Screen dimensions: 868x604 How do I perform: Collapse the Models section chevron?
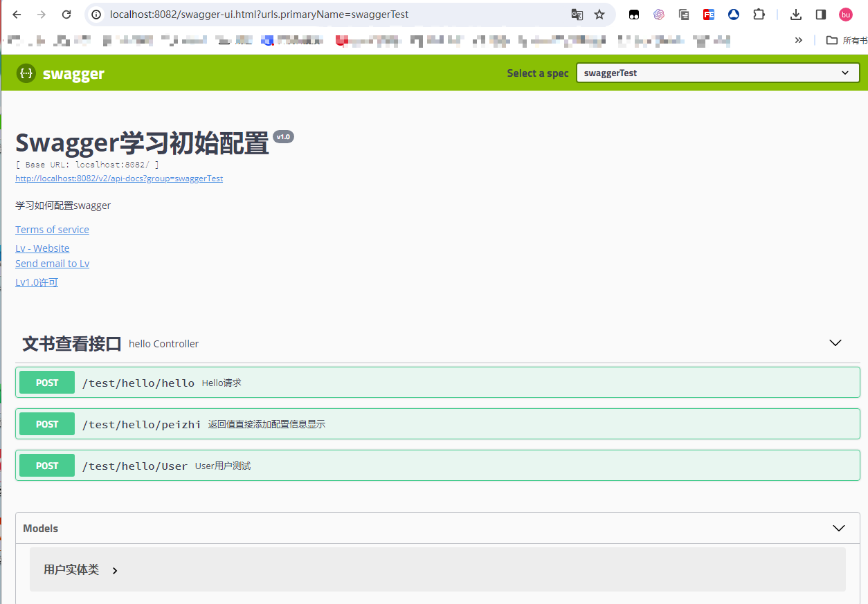click(839, 528)
